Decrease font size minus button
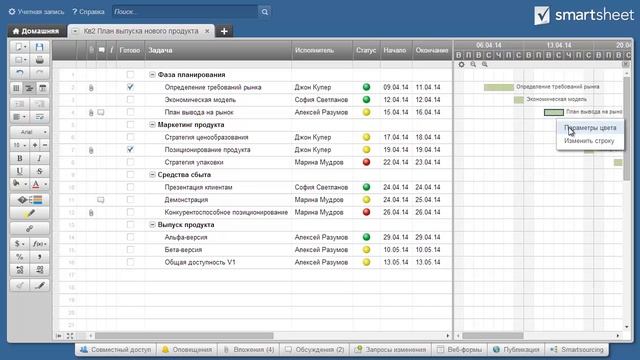Image resolution: width=640 pixels, height=360 pixels. [44, 145]
